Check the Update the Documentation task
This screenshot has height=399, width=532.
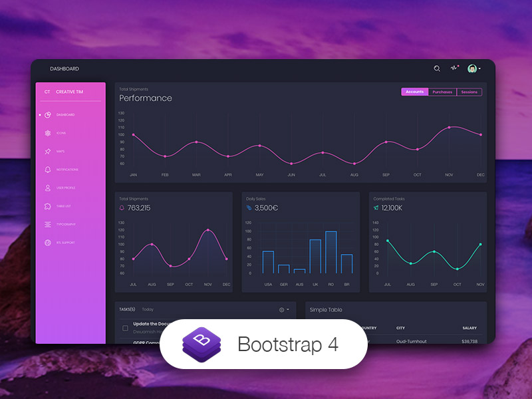pyautogui.click(x=124, y=327)
